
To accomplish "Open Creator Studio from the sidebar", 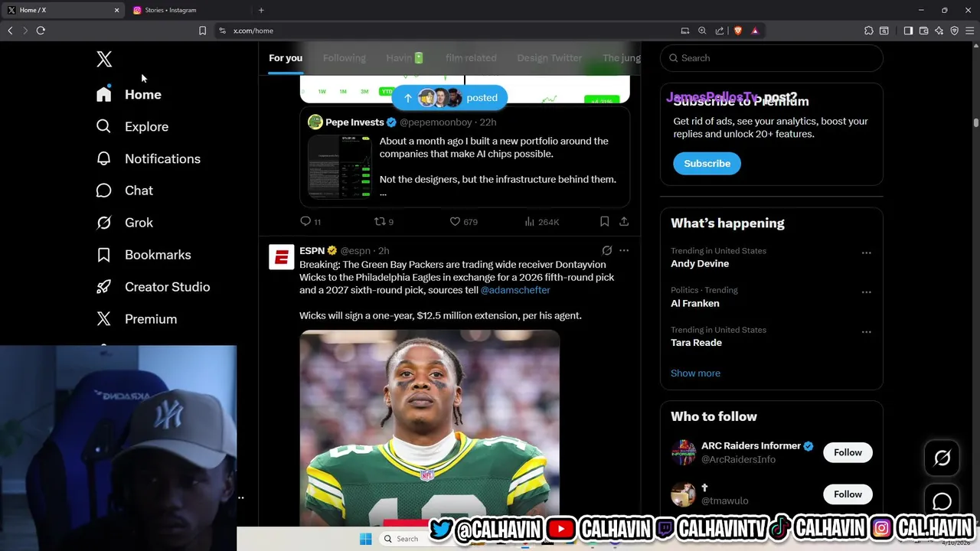I will [152, 287].
